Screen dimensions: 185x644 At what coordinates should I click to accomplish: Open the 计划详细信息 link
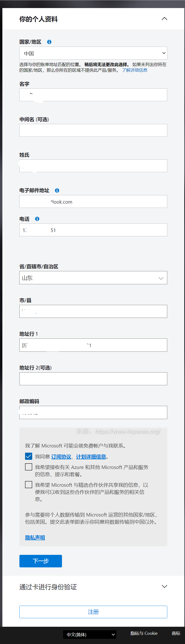tap(91, 457)
